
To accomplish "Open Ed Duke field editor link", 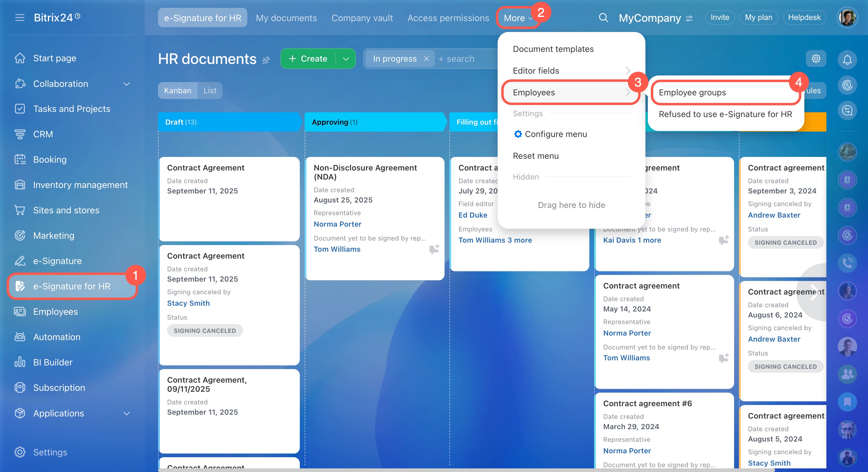I will tap(472, 215).
